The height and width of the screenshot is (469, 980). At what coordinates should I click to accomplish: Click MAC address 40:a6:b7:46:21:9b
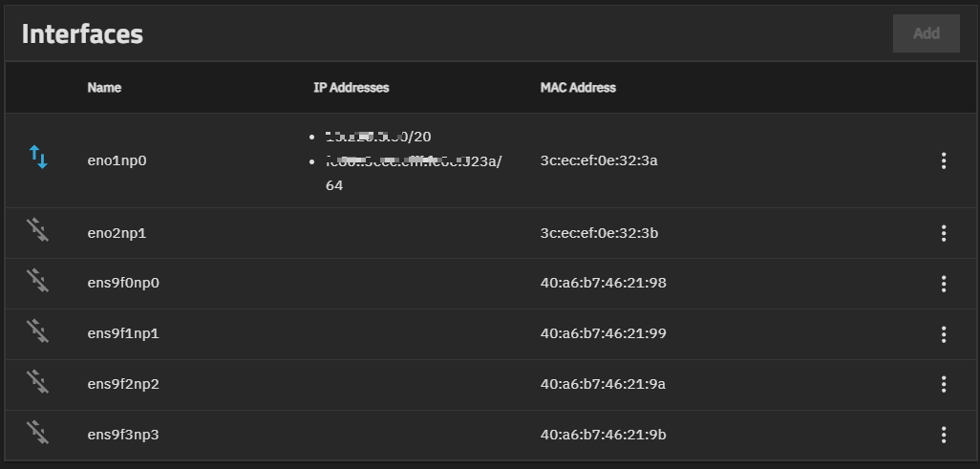pos(603,436)
